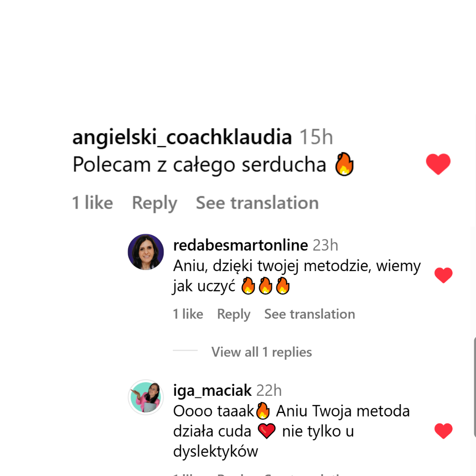Image resolution: width=476 pixels, height=476 pixels.
Task: Expand View all 1 replies
Action: point(262,352)
